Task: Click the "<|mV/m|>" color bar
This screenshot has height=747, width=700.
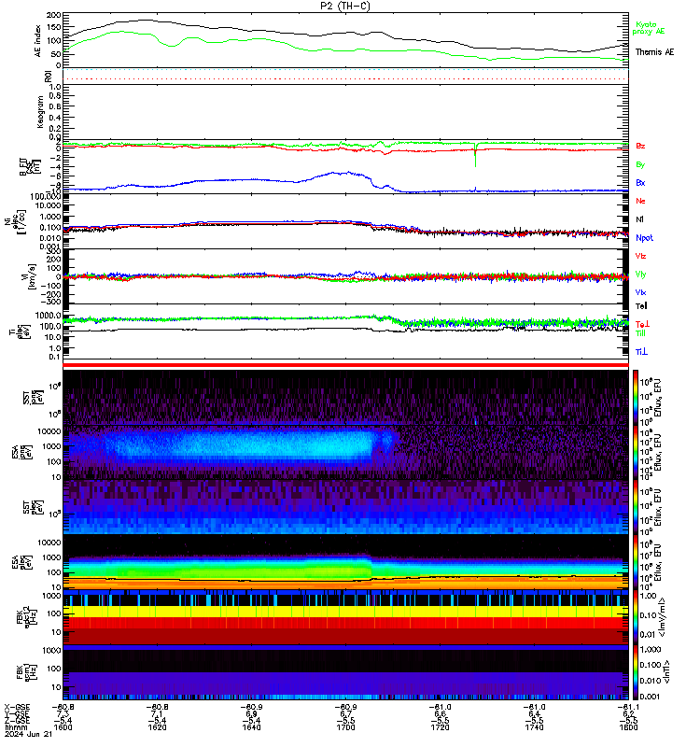Action: pyautogui.click(x=636, y=617)
